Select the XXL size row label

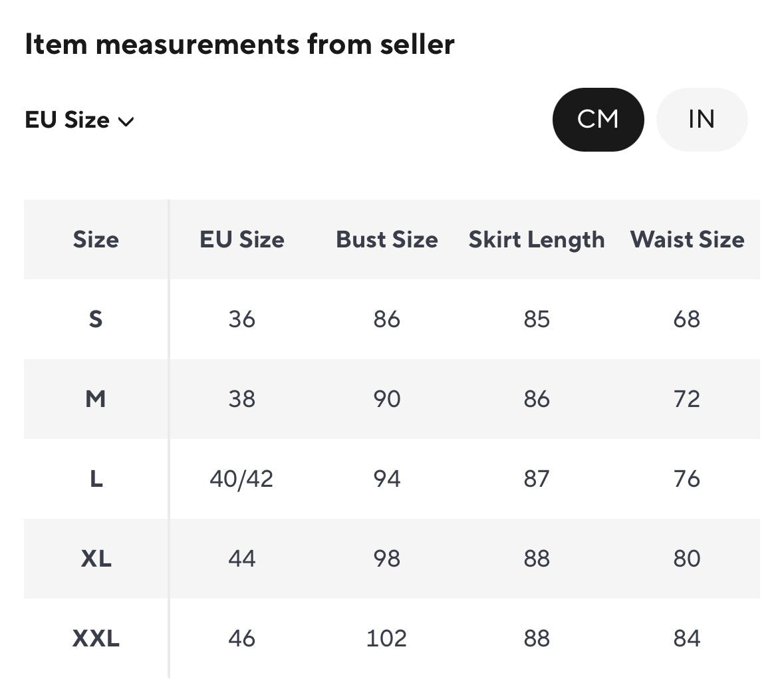[x=96, y=638]
